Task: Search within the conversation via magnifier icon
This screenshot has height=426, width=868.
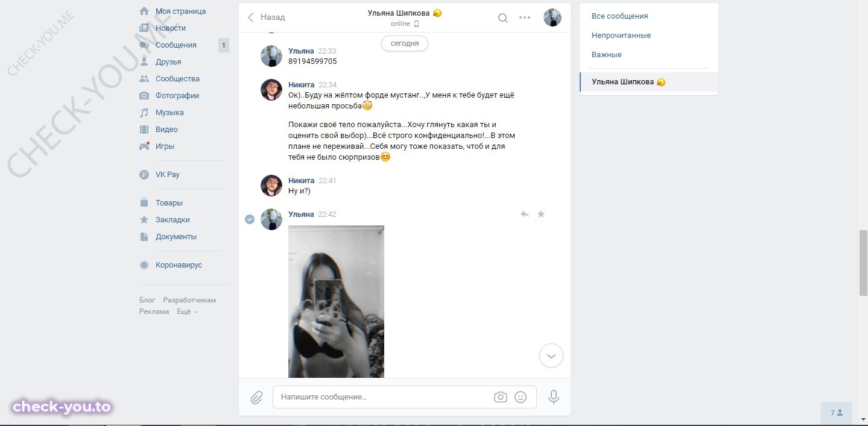Action: (x=502, y=18)
